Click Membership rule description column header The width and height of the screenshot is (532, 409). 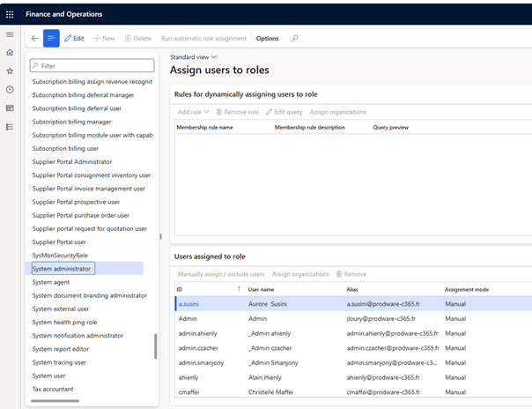click(x=309, y=127)
